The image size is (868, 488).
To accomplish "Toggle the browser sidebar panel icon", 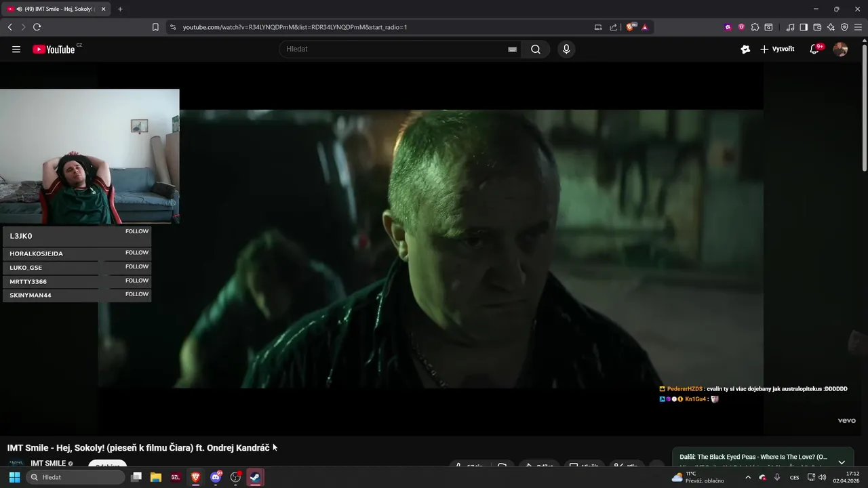I will 804,27.
